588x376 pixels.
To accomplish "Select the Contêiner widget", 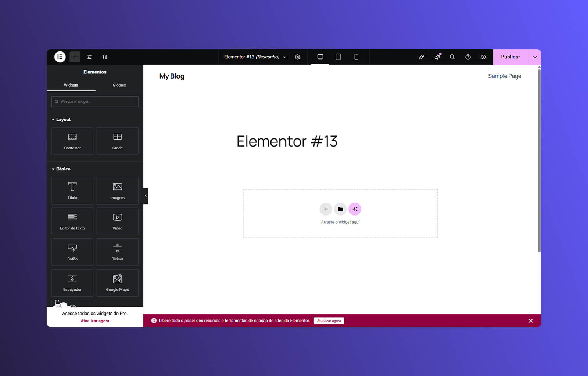I will coord(72,141).
